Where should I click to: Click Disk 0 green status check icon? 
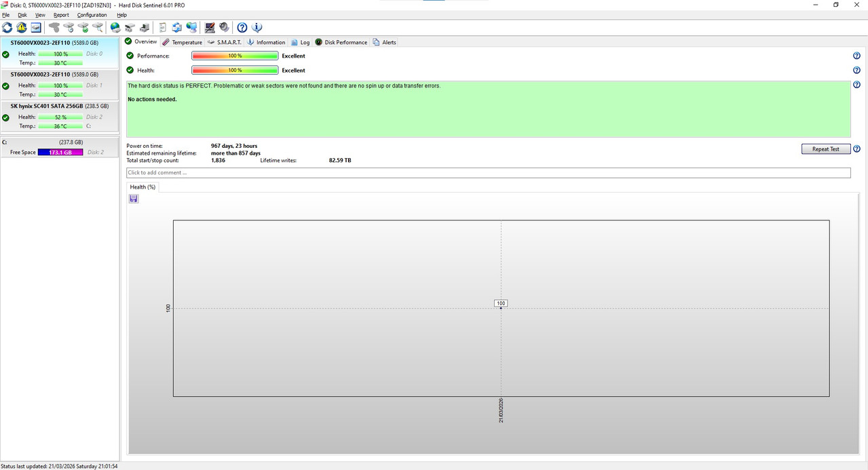tap(5, 54)
